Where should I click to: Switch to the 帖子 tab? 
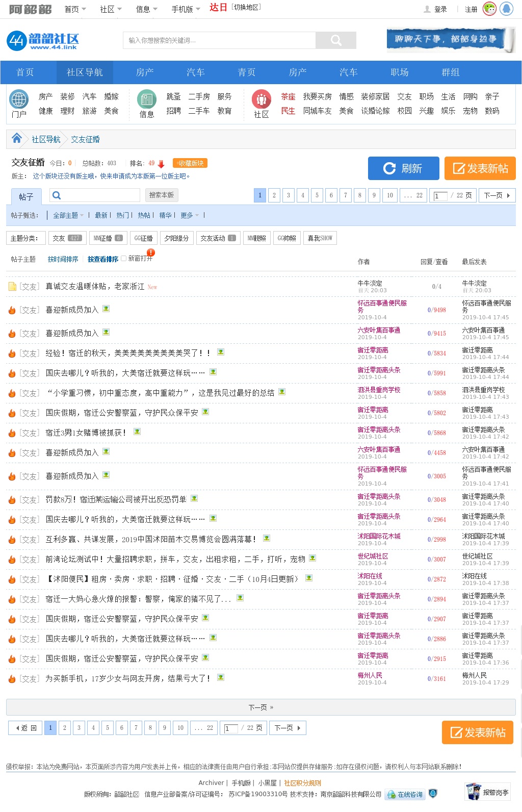26,196
